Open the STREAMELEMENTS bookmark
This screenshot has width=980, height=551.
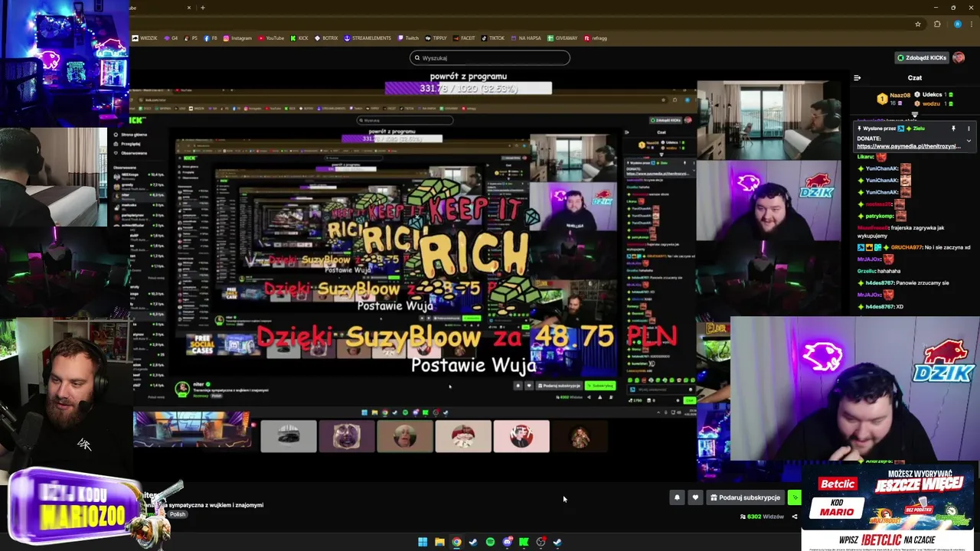click(x=367, y=37)
